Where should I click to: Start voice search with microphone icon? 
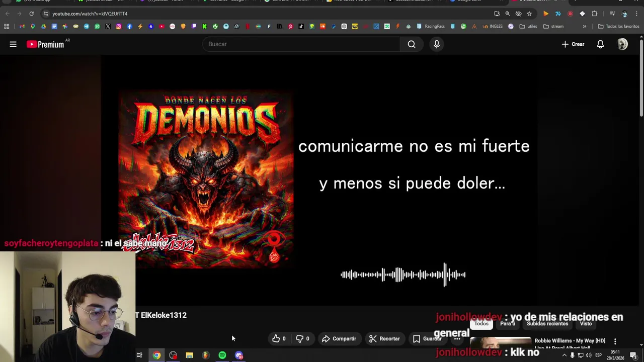(x=437, y=44)
